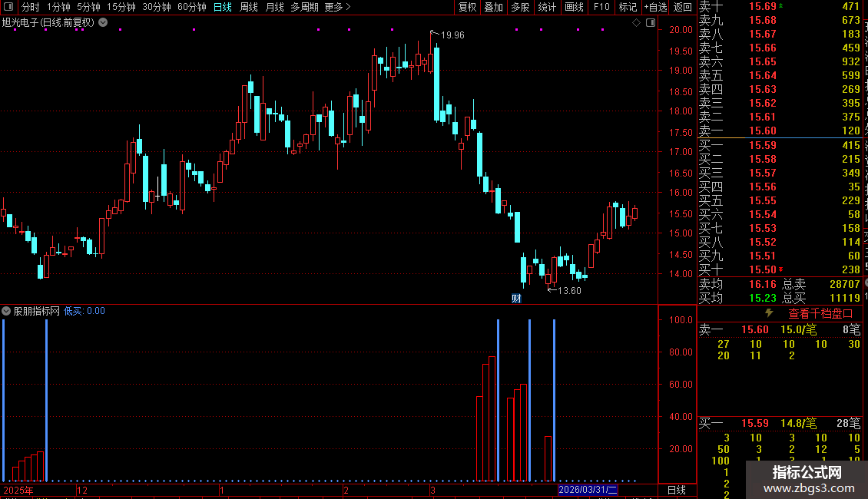The image size is (868, 499).
Task: Switch to 周线 weekly chart
Action: point(249,7)
